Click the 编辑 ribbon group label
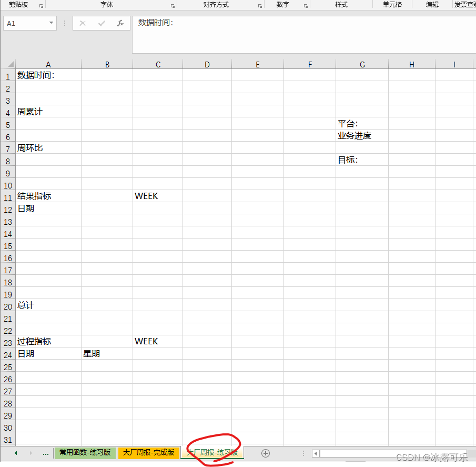Screen dimensions: 476x467 tap(432, 5)
